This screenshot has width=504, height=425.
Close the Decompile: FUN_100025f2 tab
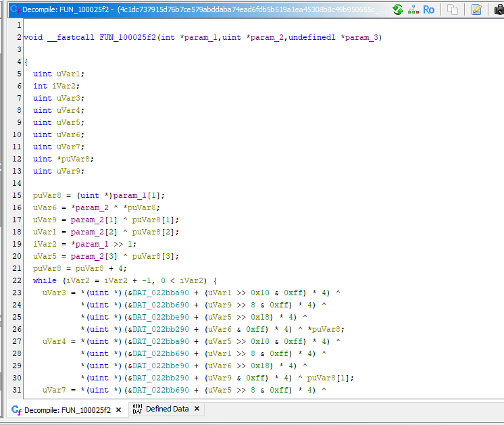click(118, 409)
